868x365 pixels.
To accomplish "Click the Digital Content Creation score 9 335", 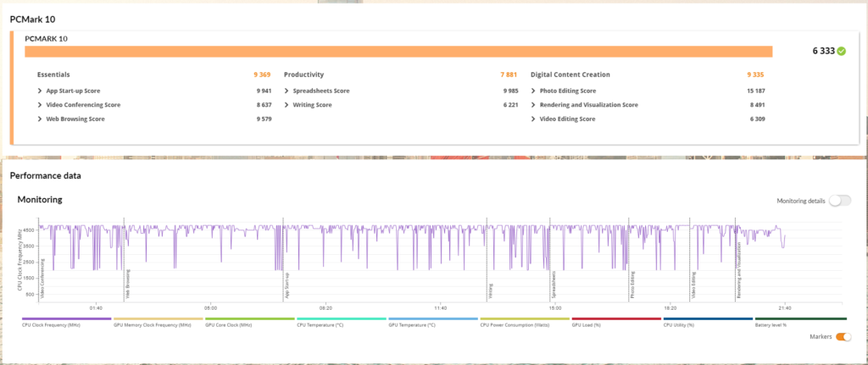I will [x=755, y=75].
